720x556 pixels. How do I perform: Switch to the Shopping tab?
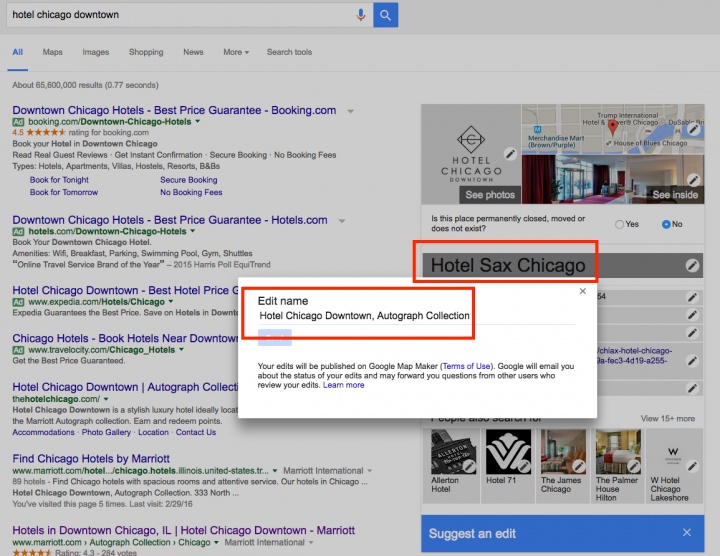(146, 52)
